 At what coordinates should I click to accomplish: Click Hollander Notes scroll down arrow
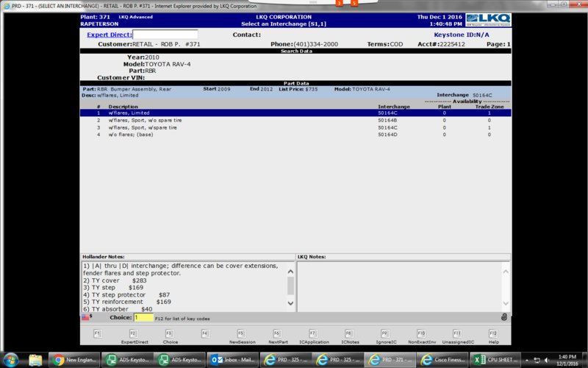(290, 303)
